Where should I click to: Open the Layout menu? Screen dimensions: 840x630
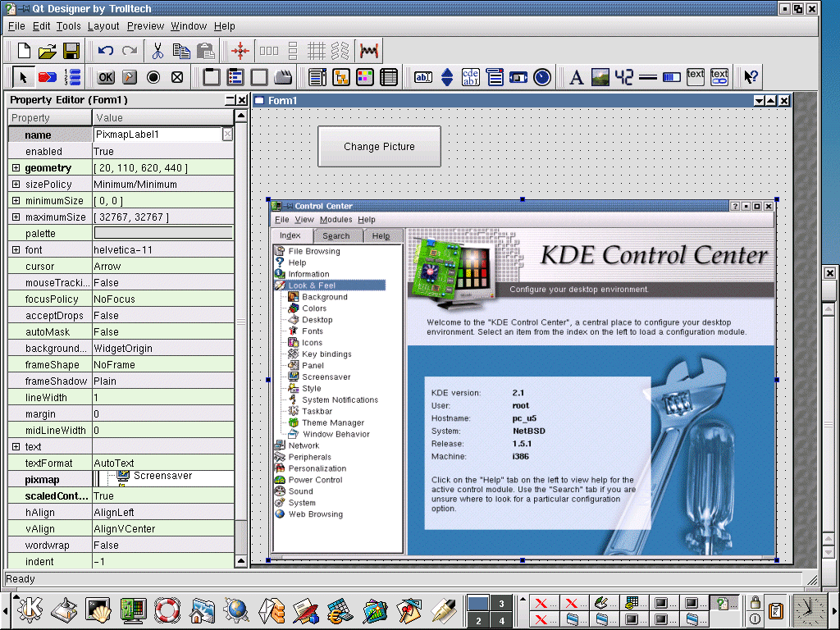103,25
